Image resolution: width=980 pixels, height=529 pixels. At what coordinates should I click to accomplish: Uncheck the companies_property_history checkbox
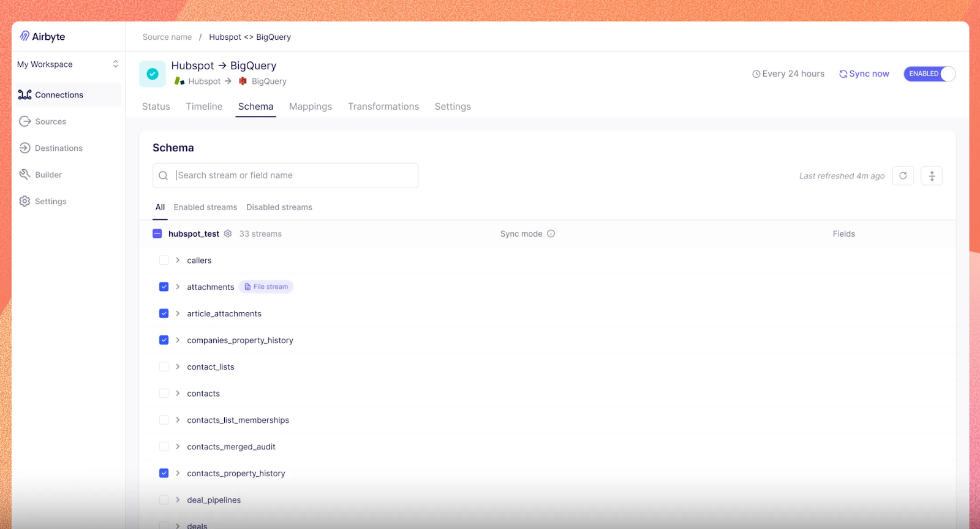pyautogui.click(x=164, y=340)
